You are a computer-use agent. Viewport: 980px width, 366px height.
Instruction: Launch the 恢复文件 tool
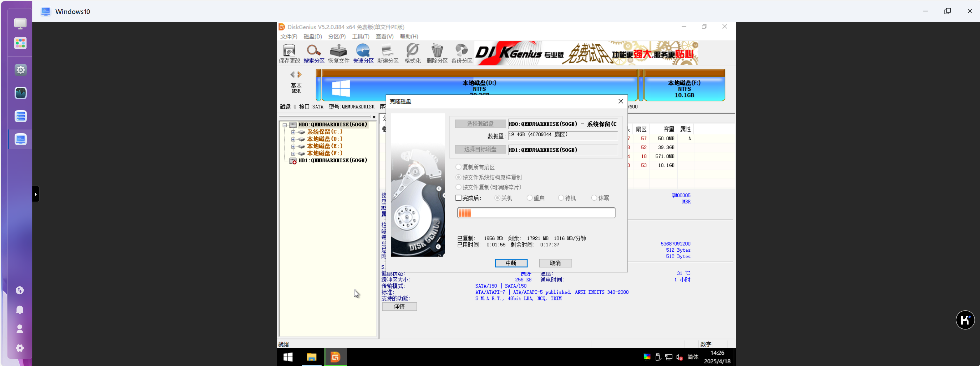(x=339, y=53)
